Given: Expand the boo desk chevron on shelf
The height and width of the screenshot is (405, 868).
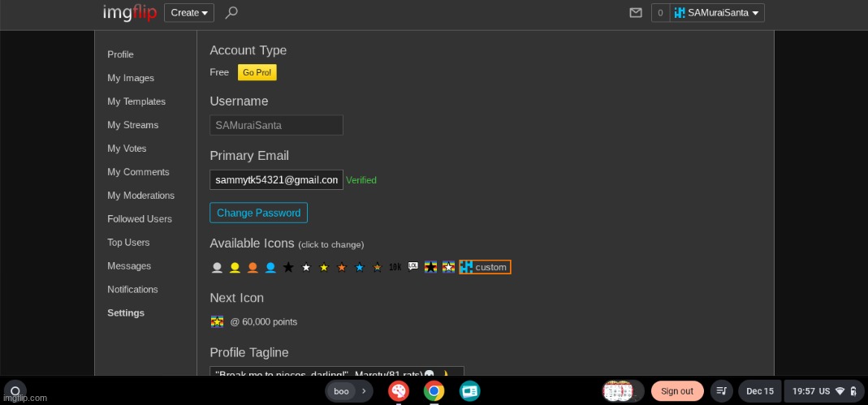Looking at the screenshot, I should pyautogui.click(x=364, y=391).
